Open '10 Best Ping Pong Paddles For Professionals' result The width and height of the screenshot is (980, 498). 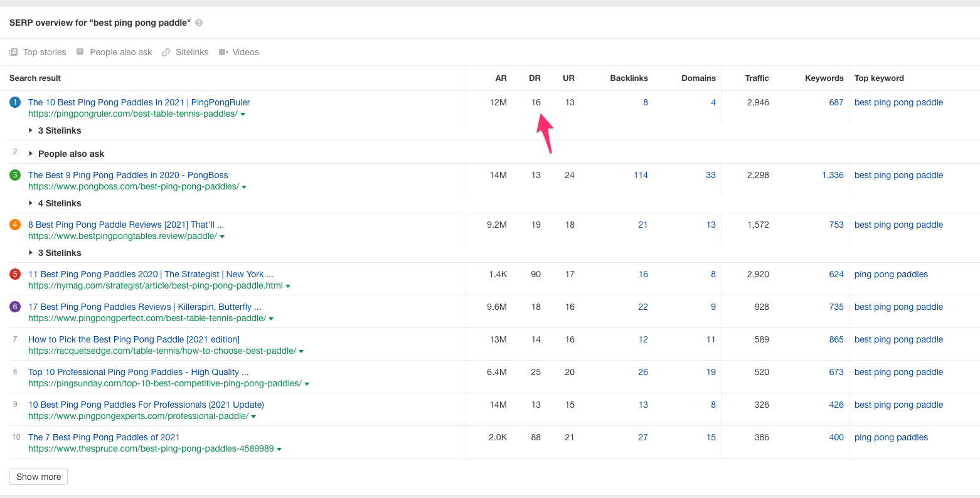(146, 405)
